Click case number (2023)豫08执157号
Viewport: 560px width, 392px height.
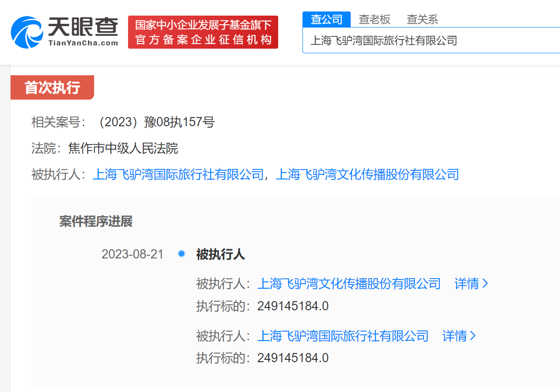[x=155, y=122]
